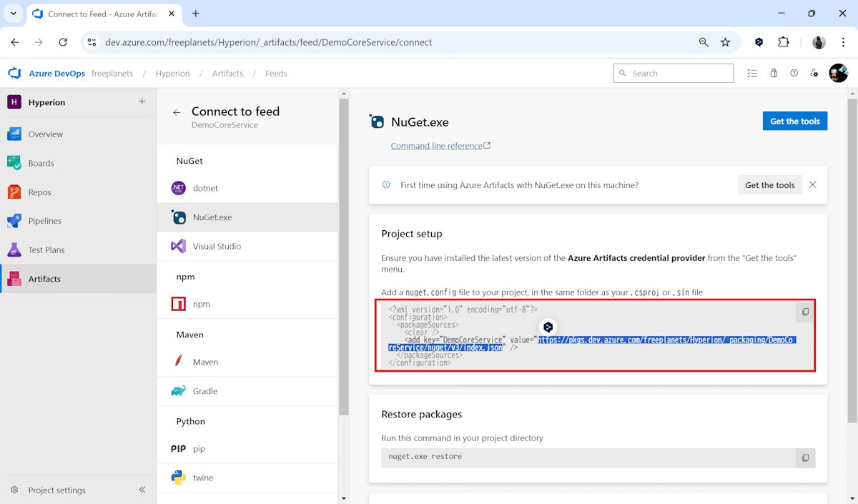Open the browser Extensions puzzle icon
This screenshot has height=504, width=858.
784,42
